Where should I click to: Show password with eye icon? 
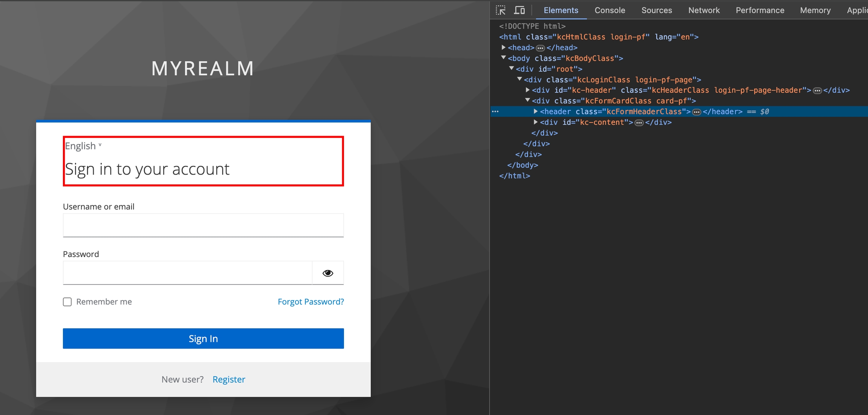pos(328,273)
